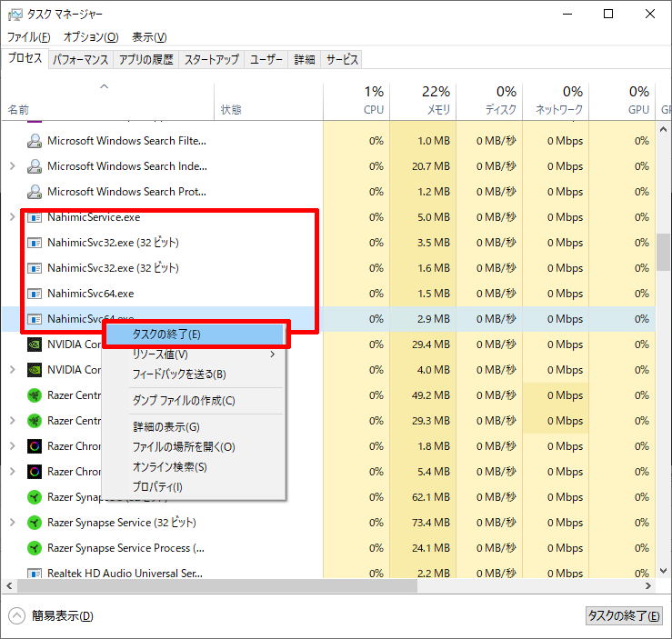Open the 表示(V) menu
This screenshot has width=672, height=639.
(x=149, y=37)
